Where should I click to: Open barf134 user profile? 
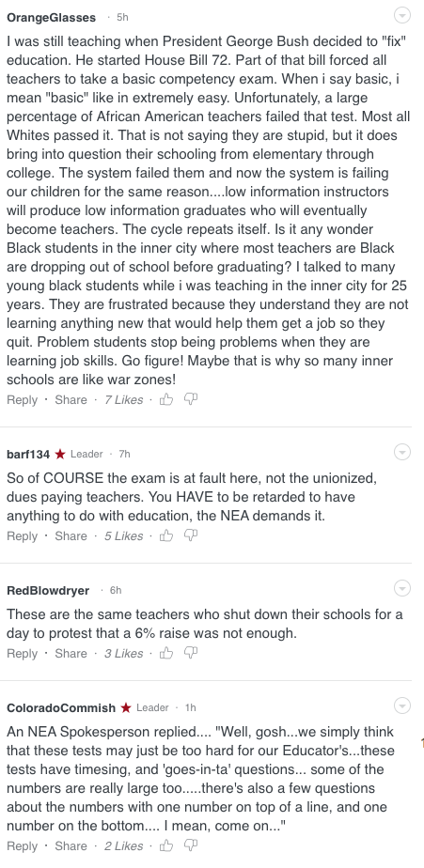point(28,454)
